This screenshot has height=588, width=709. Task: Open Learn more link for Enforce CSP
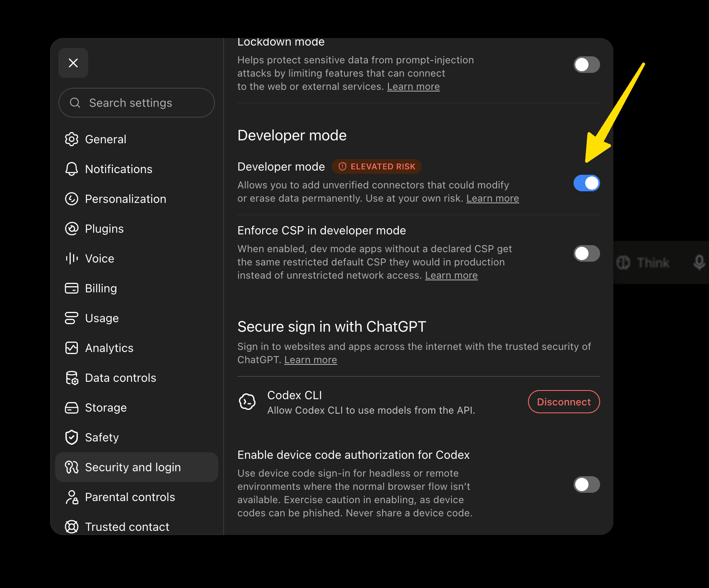click(x=451, y=275)
